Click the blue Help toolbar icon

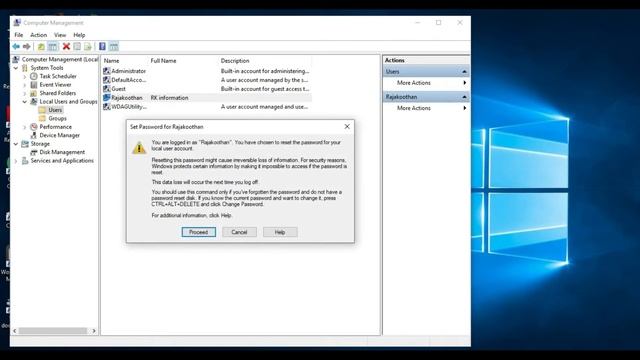[x=102, y=47]
